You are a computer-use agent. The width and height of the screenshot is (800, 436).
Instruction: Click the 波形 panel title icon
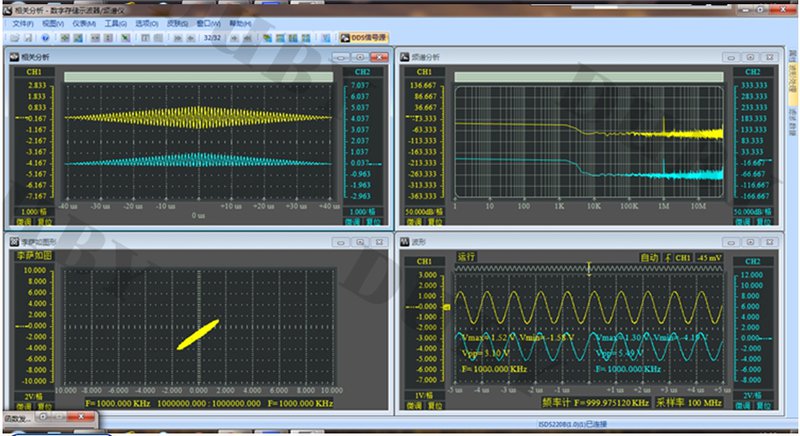pyautogui.click(x=405, y=242)
